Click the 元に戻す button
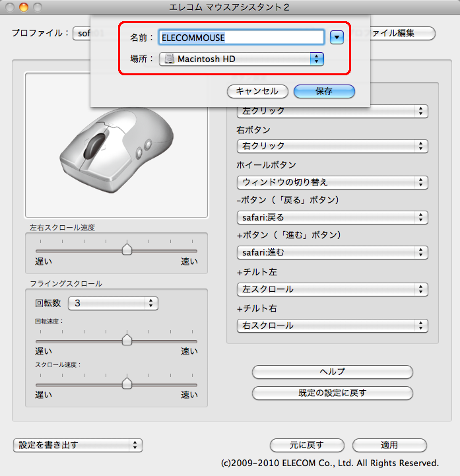460x476 pixels. [307, 446]
